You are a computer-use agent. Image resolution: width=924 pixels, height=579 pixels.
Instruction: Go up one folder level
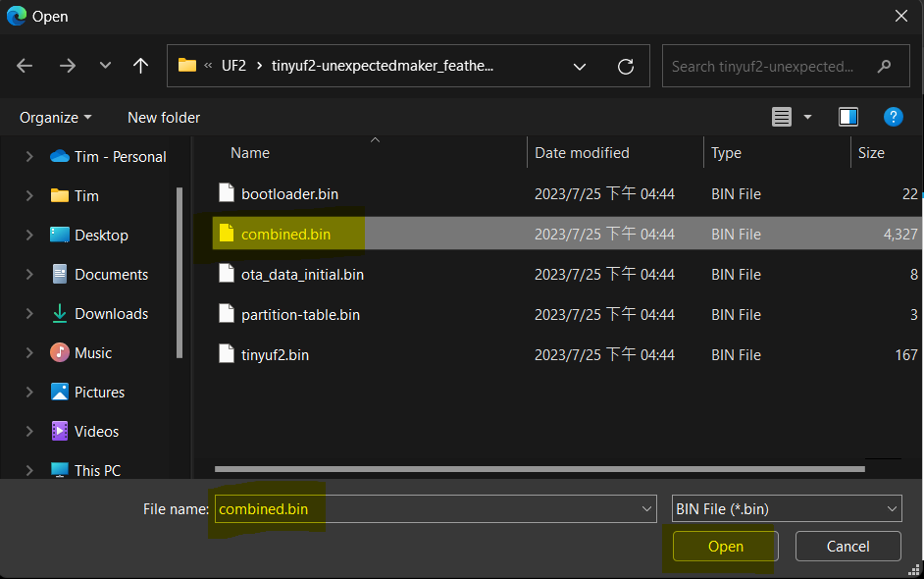click(141, 66)
